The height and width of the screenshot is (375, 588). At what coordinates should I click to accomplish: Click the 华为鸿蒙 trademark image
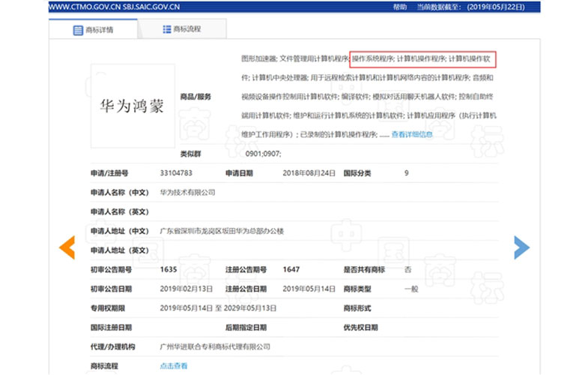pyautogui.click(x=132, y=106)
